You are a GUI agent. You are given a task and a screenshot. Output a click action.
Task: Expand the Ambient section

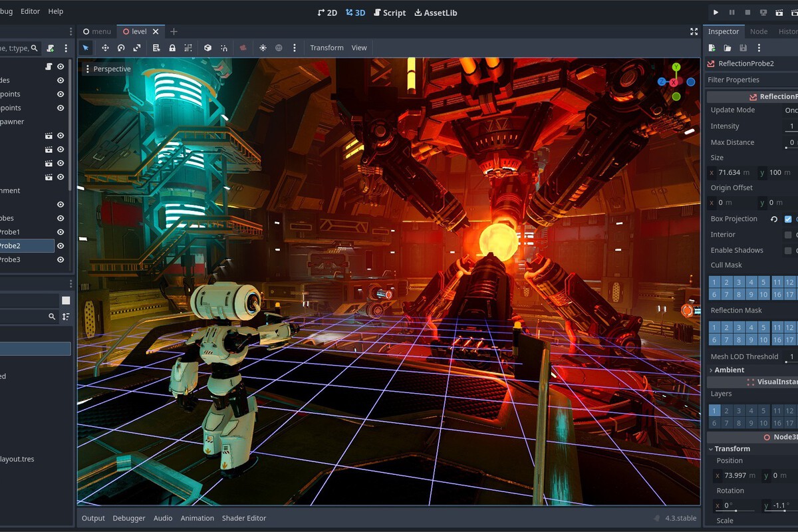pyautogui.click(x=729, y=370)
